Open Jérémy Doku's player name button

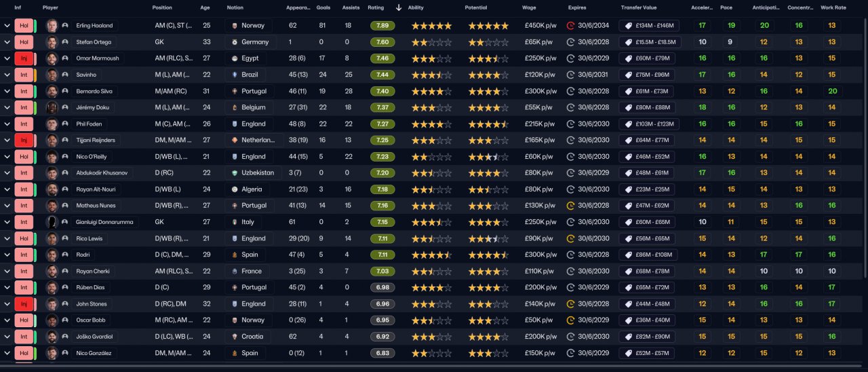(93, 107)
